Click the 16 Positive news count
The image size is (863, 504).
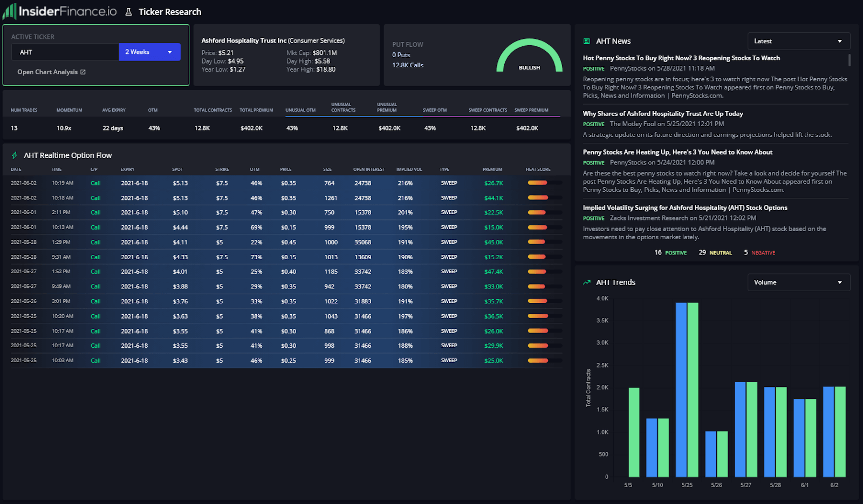click(x=670, y=252)
